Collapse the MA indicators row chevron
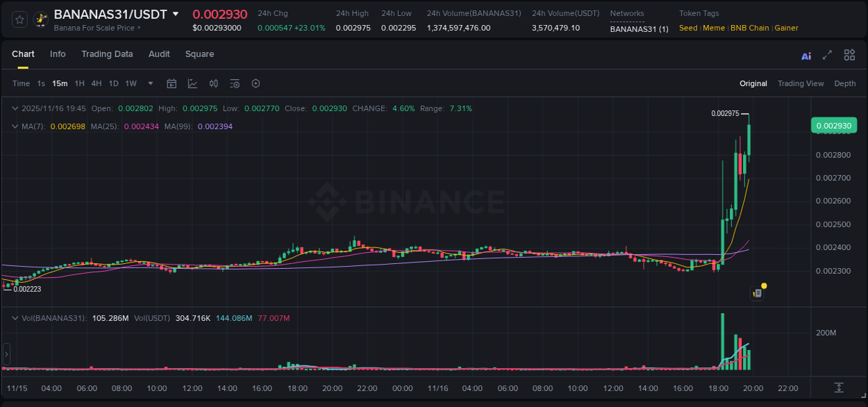This screenshot has width=868, height=407. pos(15,126)
